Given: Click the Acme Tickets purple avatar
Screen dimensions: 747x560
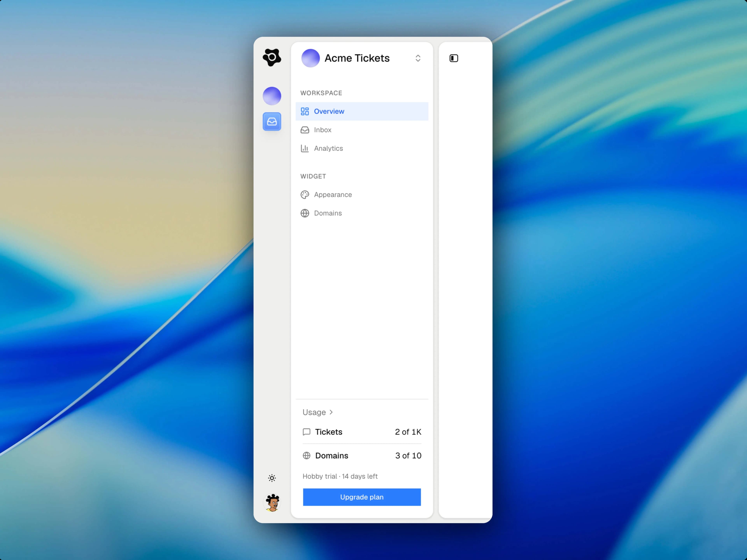Looking at the screenshot, I should pos(310,58).
